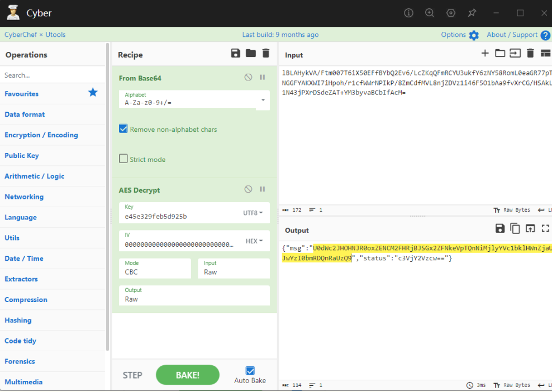Viewport: 552px width, 392px height.
Task: Copy raw output to the clipboard
Action: [x=515, y=228]
